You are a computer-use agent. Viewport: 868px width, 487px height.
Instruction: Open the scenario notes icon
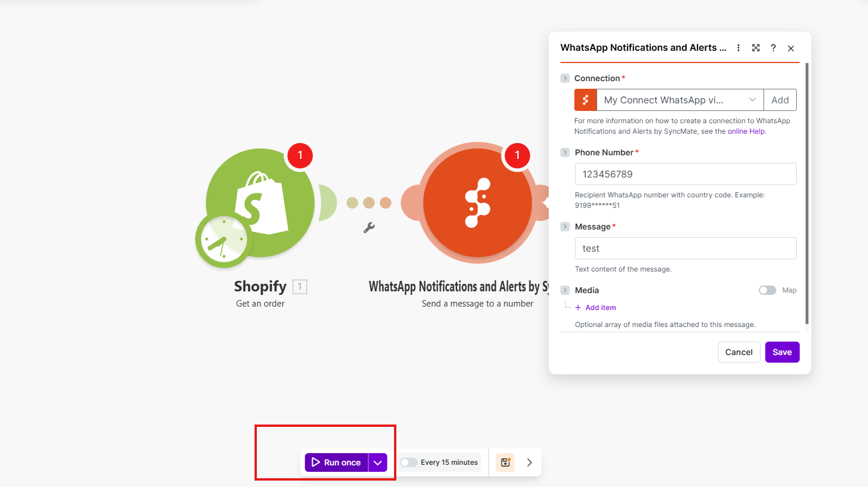[x=505, y=462]
